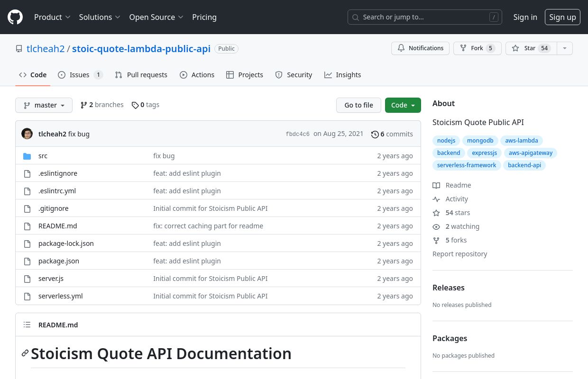Open src row 'fix bug' commit message
The width and height of the screenshot is (588, 379).
[x=164, y=156]
